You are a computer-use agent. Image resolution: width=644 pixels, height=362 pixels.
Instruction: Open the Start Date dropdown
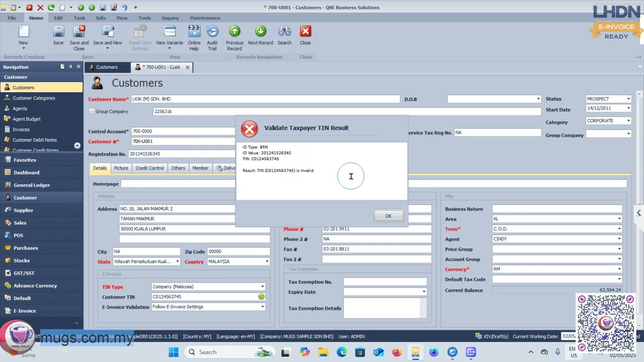point(628,109)
